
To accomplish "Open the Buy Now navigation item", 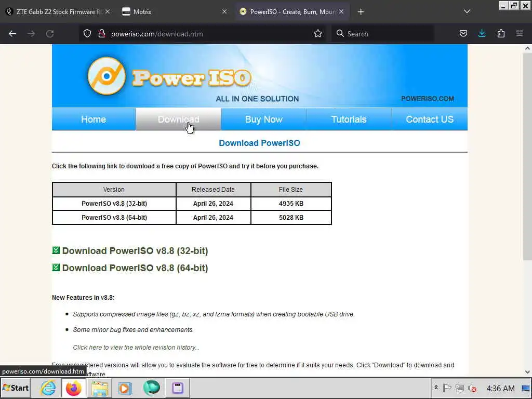I will click(x=263, y=119).
